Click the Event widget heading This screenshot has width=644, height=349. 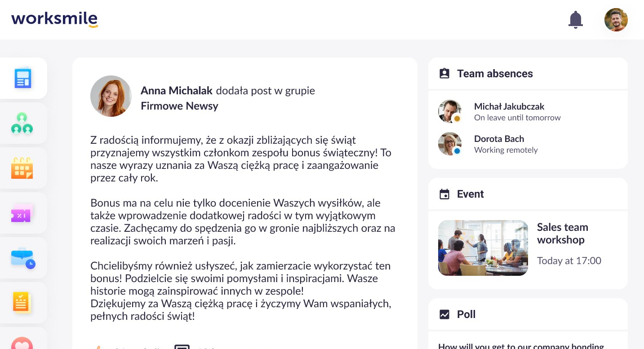(x=471, y=194)
